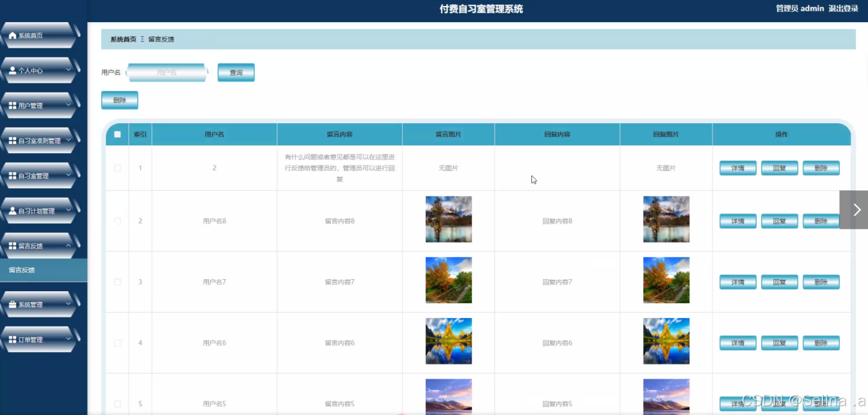This screenshot has height=415, width=868.
Task: Open 回复图片 thumbnail in 用户名7 row
Action: tap(666, 280)
